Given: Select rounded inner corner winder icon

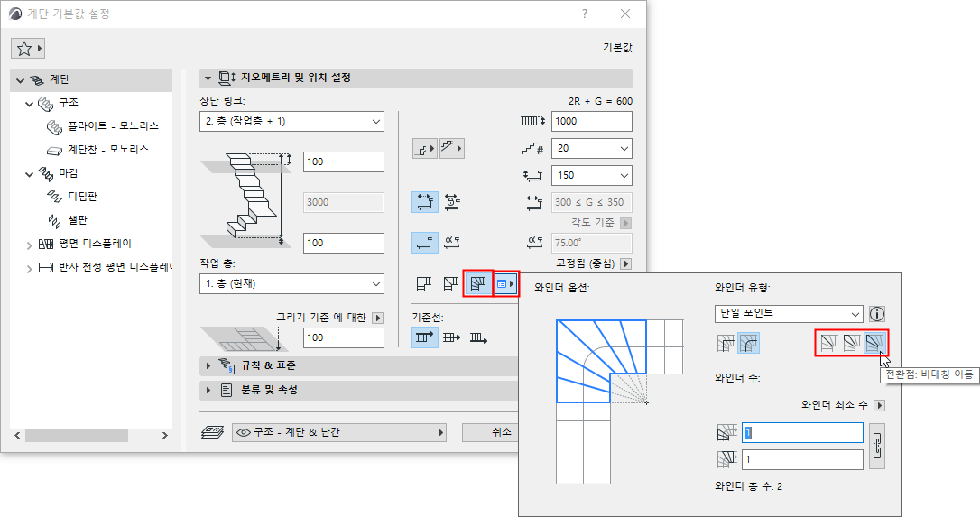Looking at the screenshot, I should 748,343.
